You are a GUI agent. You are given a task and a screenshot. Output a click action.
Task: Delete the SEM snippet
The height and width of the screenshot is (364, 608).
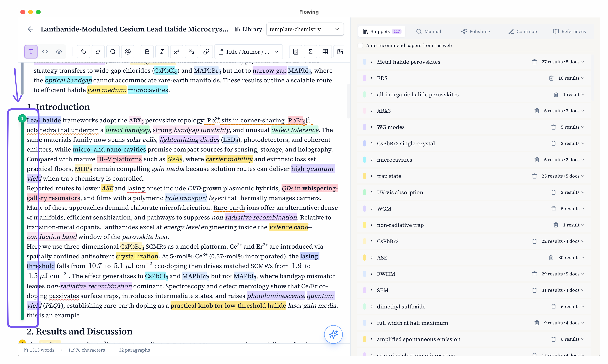(534, 290)
